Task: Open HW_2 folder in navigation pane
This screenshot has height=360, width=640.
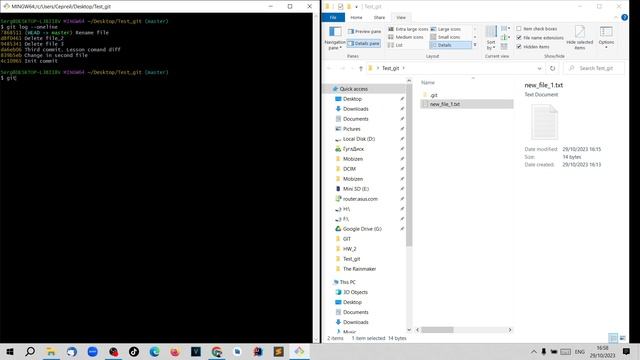Action: 349,249
